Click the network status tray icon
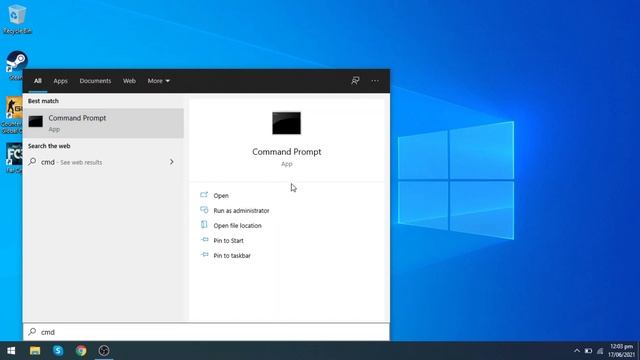Screen dimensions: 640x360 pos(600,351)
